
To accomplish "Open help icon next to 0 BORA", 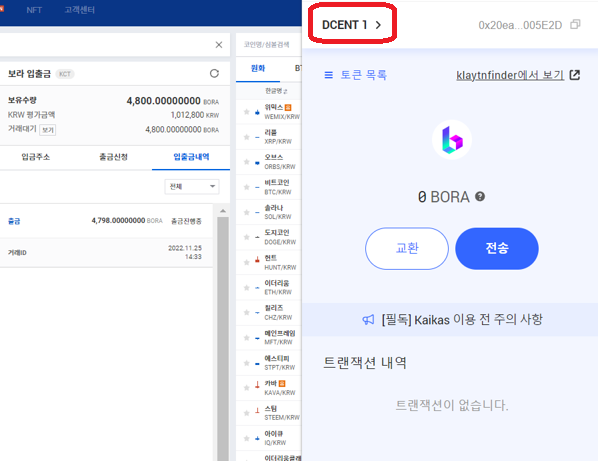I will point(480,196).
